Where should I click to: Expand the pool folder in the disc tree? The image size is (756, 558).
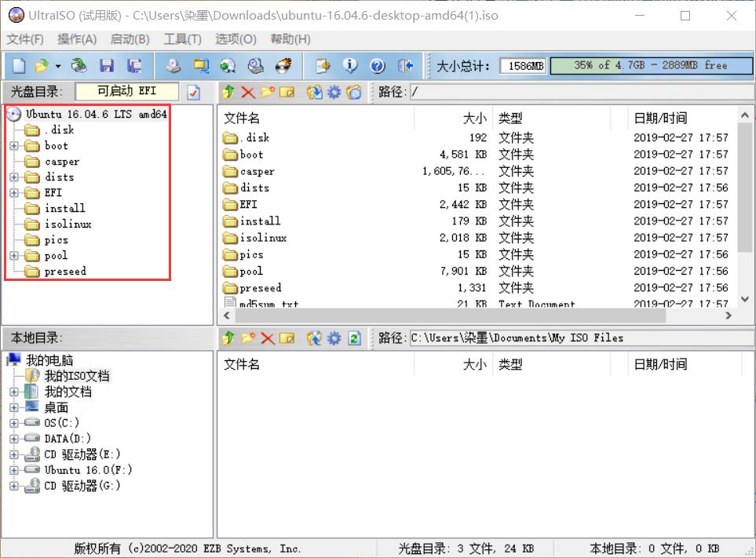point(14,255)
